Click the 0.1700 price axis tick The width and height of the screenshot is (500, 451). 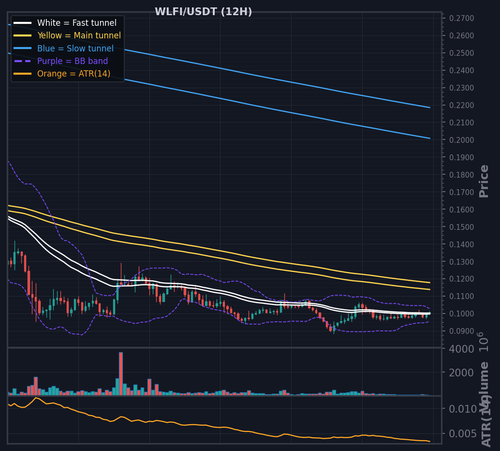tap(462, 192)
